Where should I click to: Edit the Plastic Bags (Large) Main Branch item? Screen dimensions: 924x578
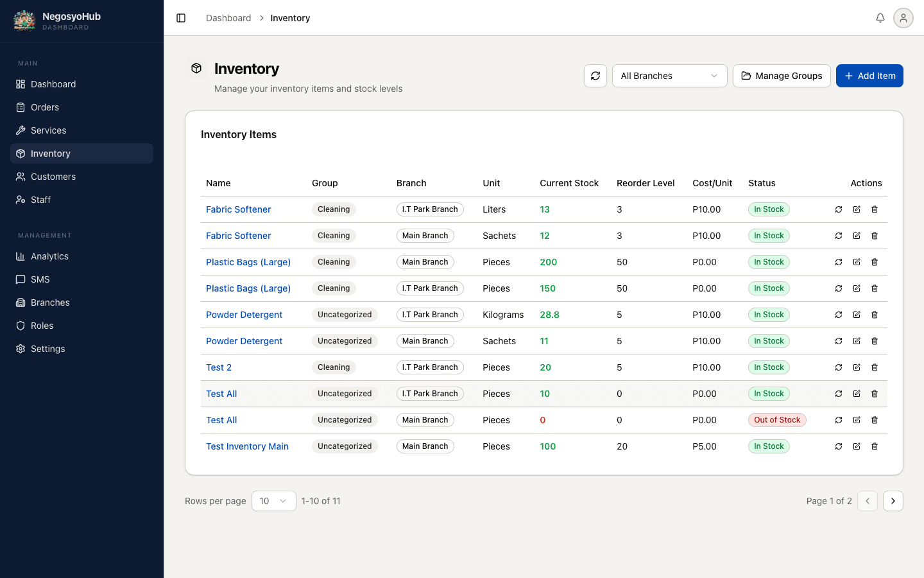[x=857, y=262]
